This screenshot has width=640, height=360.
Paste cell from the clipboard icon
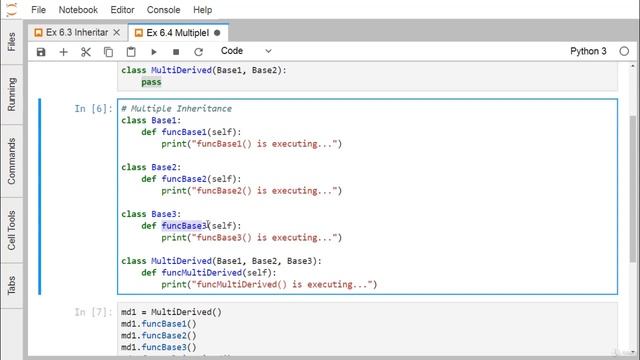click(x=131, y=52)
